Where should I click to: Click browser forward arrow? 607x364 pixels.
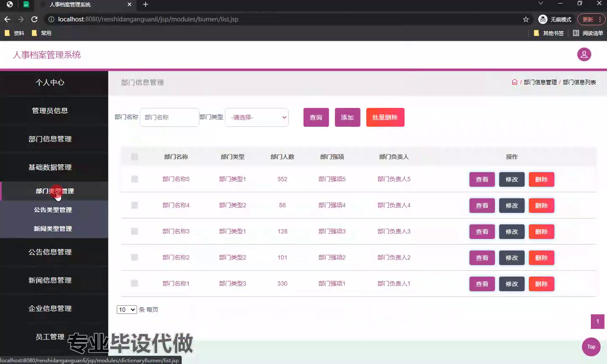coord(21,19)
